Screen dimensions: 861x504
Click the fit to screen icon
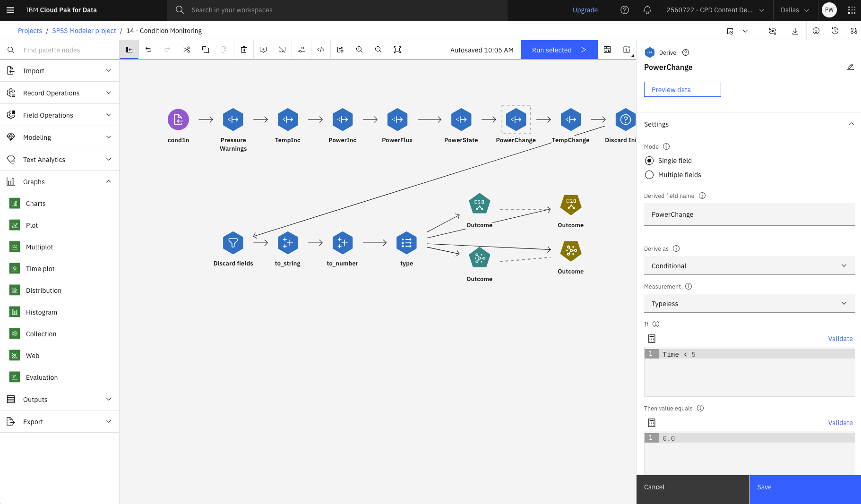pos(397,50)
